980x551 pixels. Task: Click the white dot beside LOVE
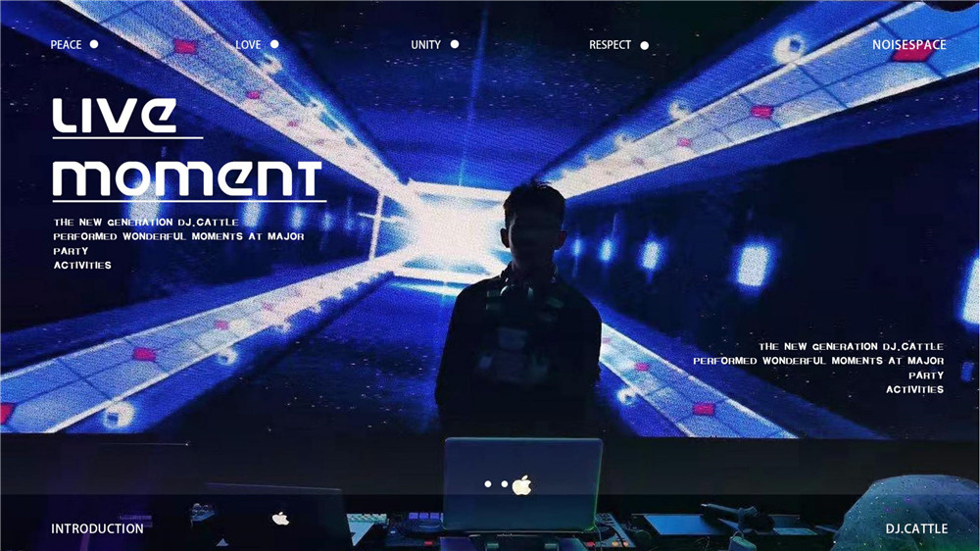tap(274, 44)
